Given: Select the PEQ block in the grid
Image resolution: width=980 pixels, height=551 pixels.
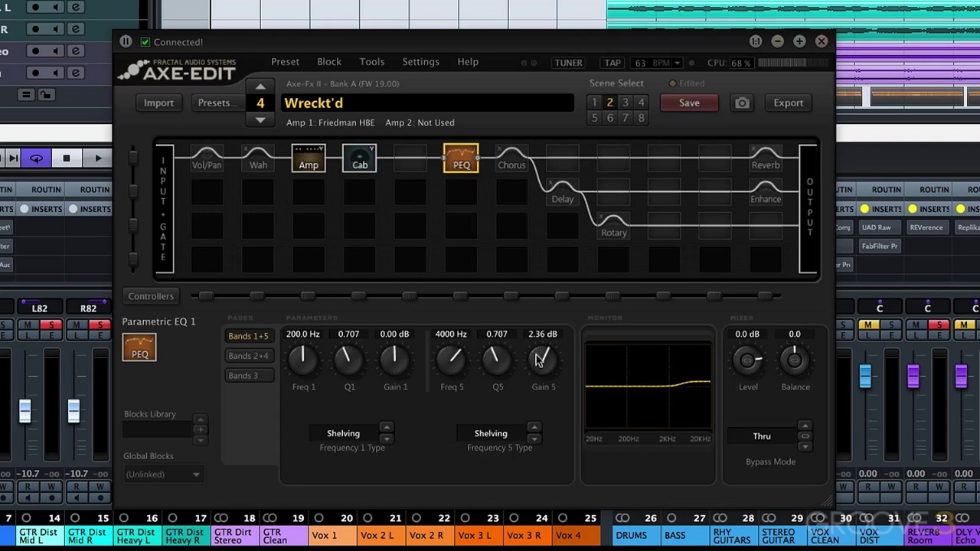Looking at the screenshot, I should point(461,158).
